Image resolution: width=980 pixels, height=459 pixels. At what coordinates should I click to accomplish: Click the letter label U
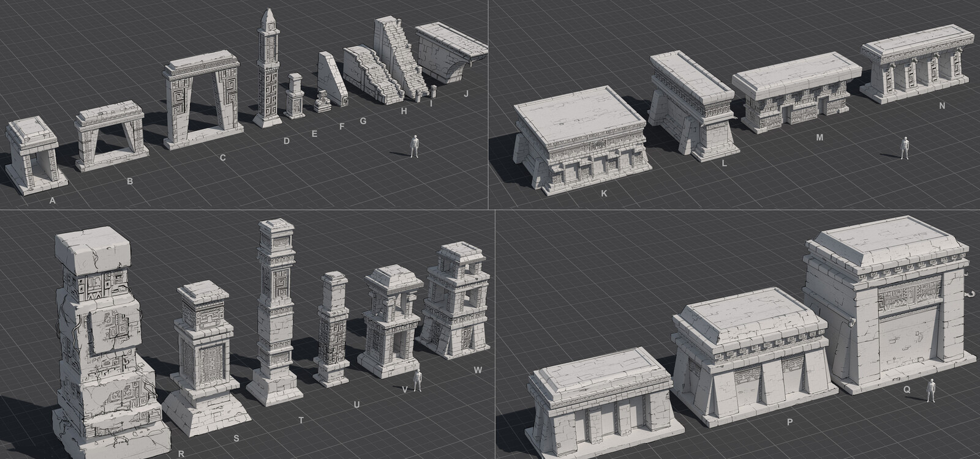[x=356, y=404]
